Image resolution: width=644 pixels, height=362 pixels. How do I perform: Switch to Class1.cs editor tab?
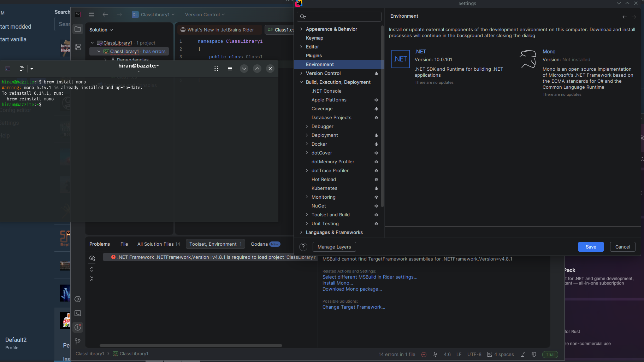(280, 30)
